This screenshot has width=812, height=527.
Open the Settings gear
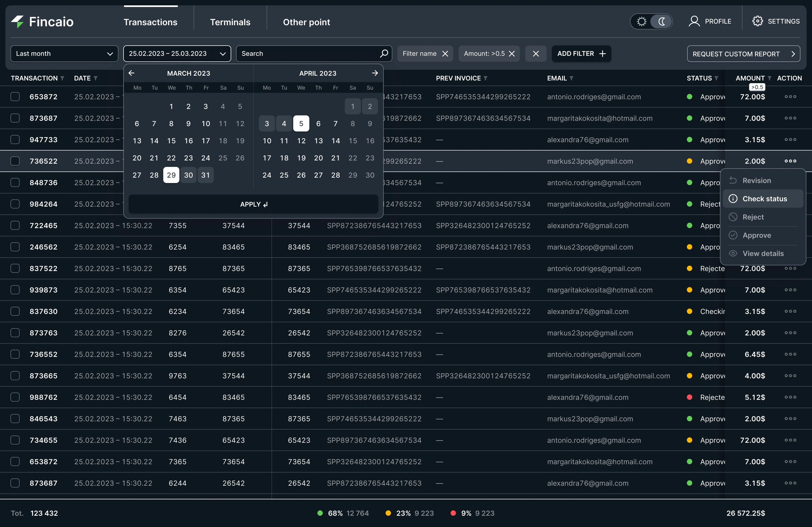click(757, 21)
